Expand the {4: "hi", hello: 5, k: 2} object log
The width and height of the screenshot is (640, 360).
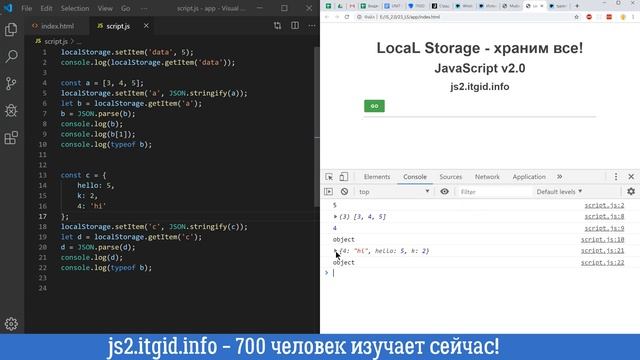coord(335,251)
